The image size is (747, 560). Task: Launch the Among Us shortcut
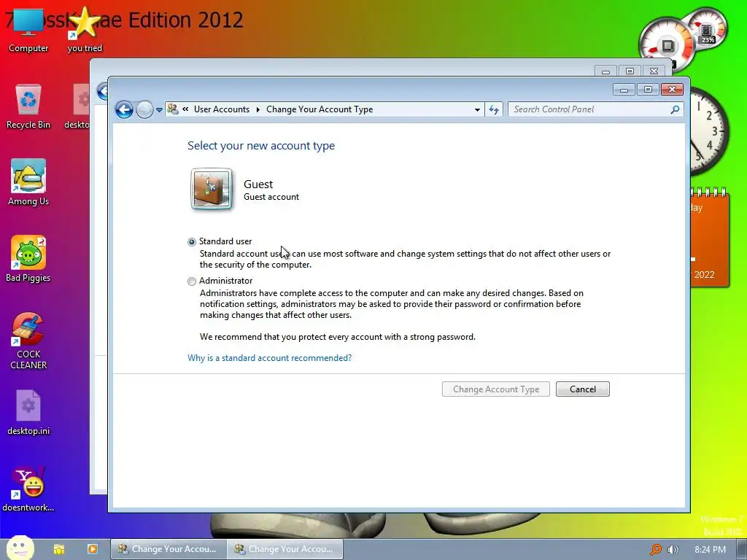[28, 182]
